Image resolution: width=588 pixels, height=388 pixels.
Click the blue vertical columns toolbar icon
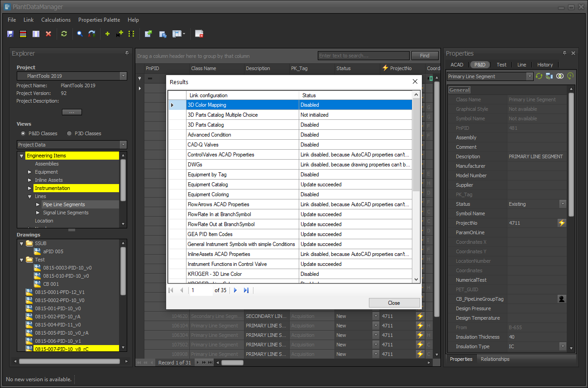click(x=36, y=34)
